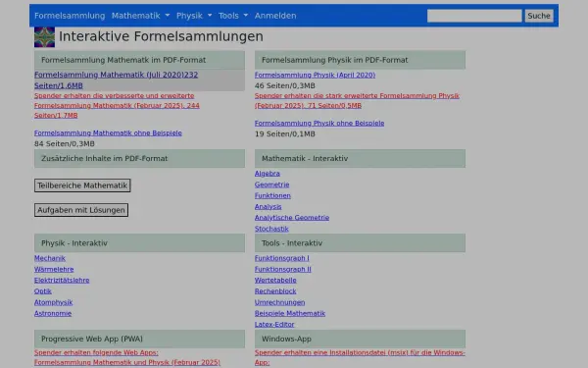Expand the Tools dropdown menu

(x=233, y=16)
